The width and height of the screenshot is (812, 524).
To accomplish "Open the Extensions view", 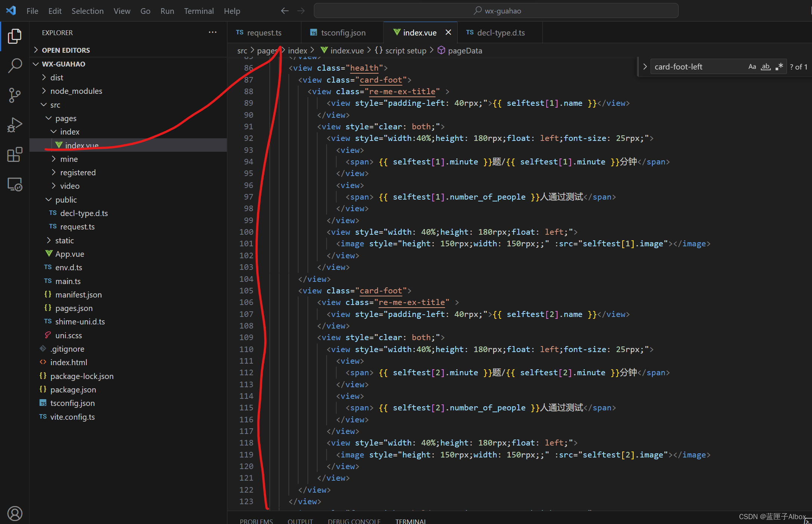I will point(15,154).
